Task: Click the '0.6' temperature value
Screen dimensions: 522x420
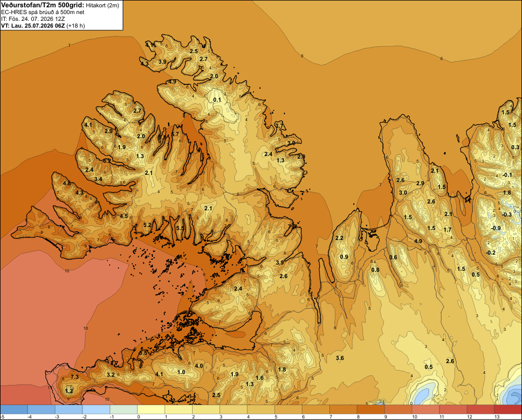Action: point(393,257)
